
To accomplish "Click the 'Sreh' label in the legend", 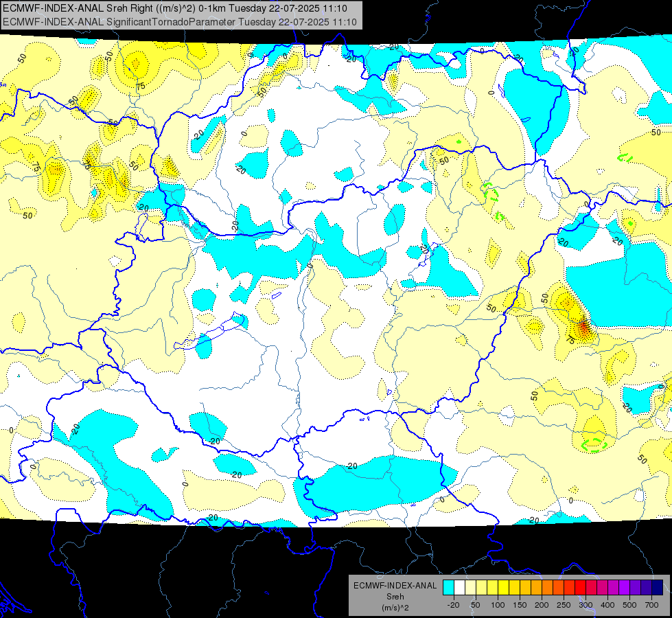I will (395, 597).
